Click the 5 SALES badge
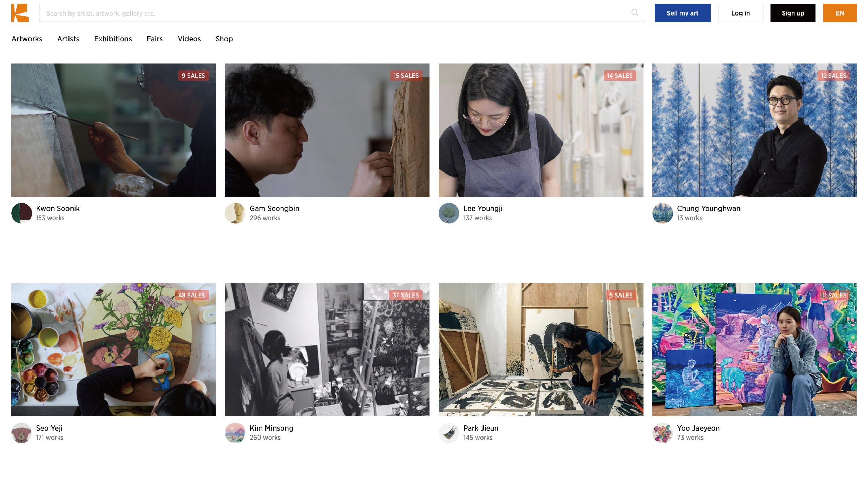The image size is (868, 488). coord(621,295)
